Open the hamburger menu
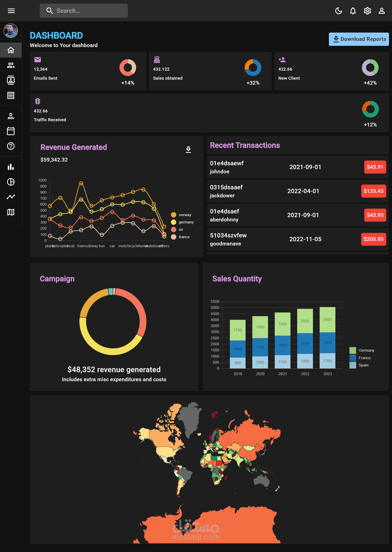The width and height of the screenshot is (392, 552). click(x=11, y=11)
